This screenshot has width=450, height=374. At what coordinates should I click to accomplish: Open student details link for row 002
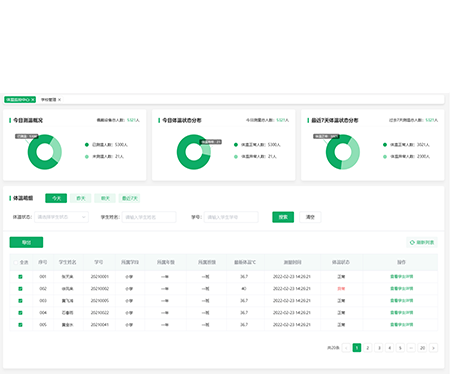(402, 288)
